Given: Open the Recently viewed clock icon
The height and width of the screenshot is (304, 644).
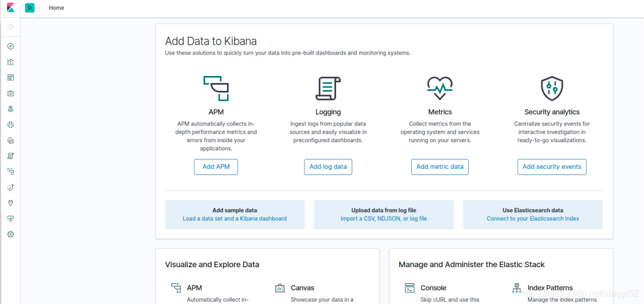Looking at the screenshot, I should pos(11,27).
